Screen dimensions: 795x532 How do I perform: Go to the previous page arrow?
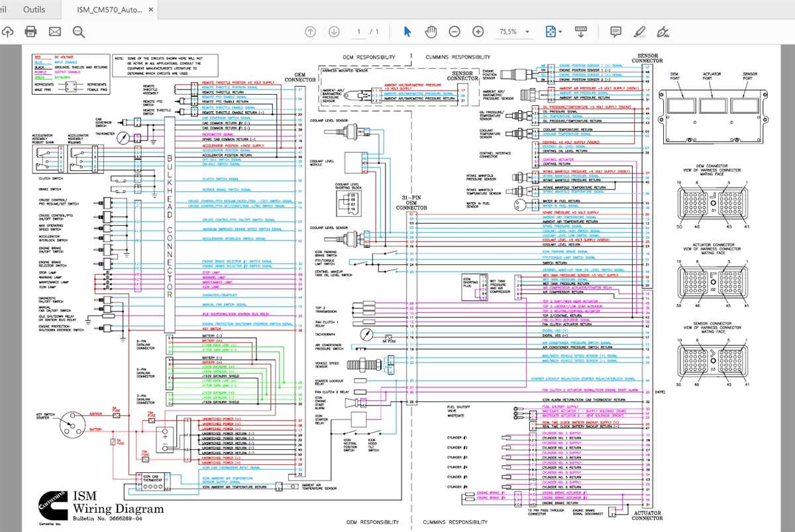click(x=310, y=31)
